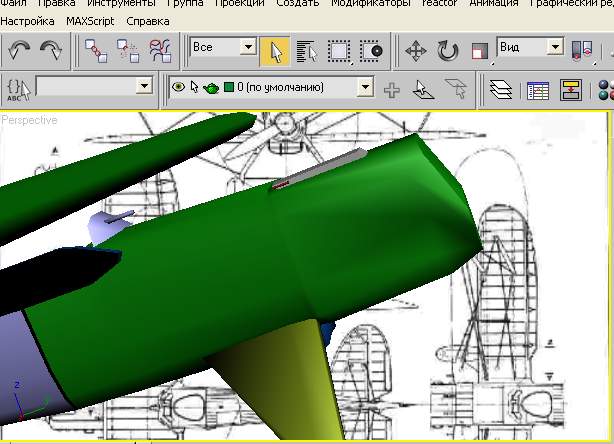Choose the Bind to Space Warp tool

click(x=160, y=48)
